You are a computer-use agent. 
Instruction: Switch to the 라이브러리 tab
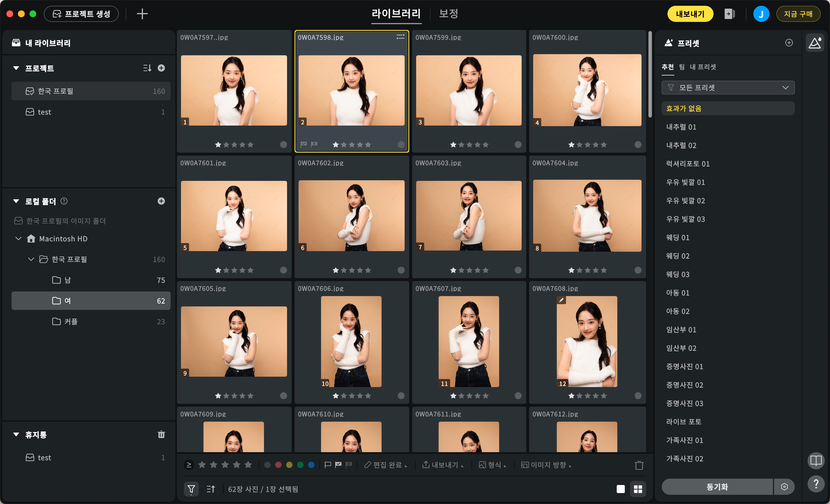(396, 14)
